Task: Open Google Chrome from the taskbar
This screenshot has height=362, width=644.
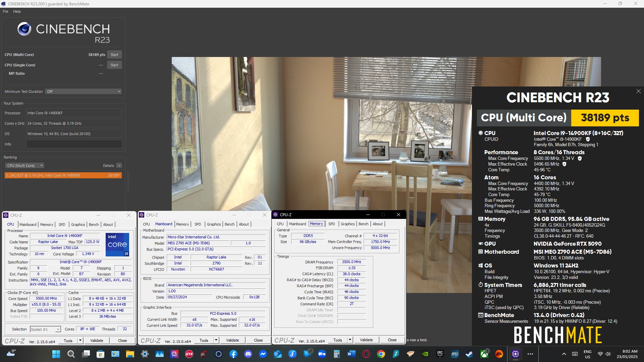Action: 381,354
